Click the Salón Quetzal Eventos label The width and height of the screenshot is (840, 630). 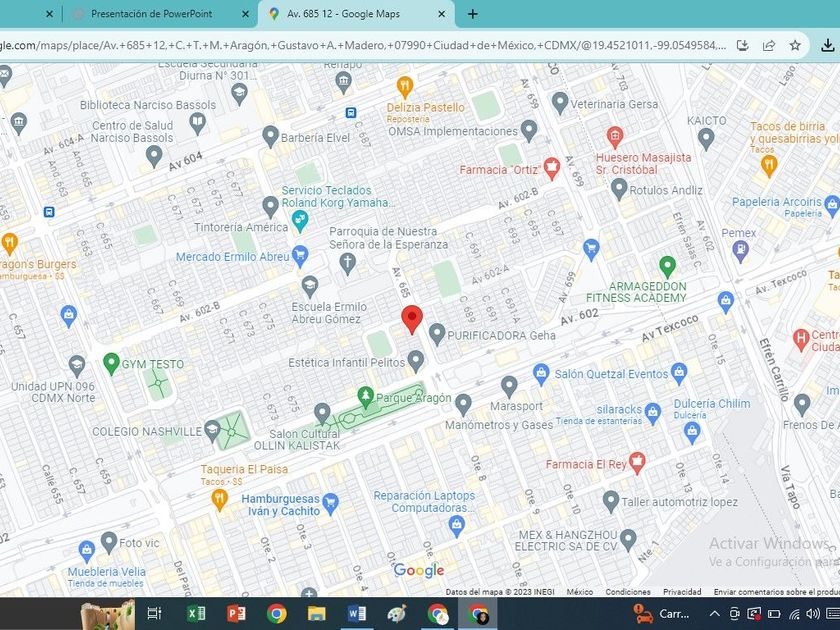[611, 374]
